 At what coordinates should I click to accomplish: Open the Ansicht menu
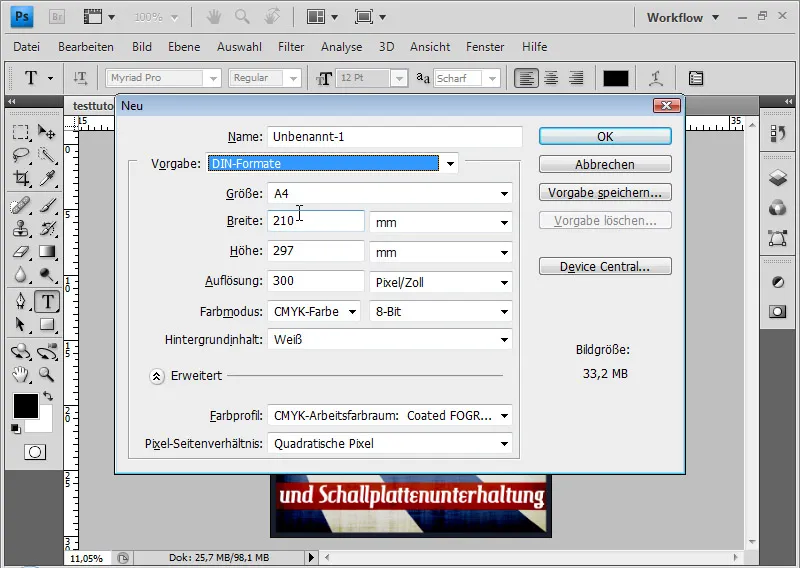pos(430,47)
